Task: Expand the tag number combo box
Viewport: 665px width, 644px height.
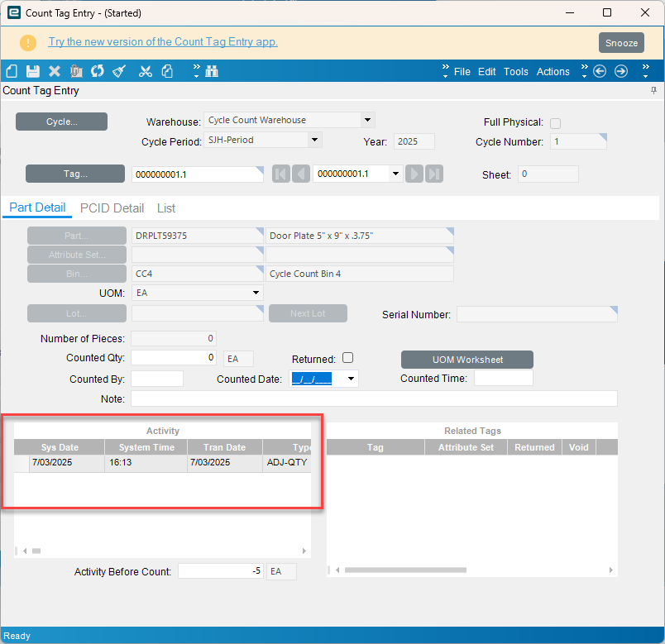Action: click(395, 174)
